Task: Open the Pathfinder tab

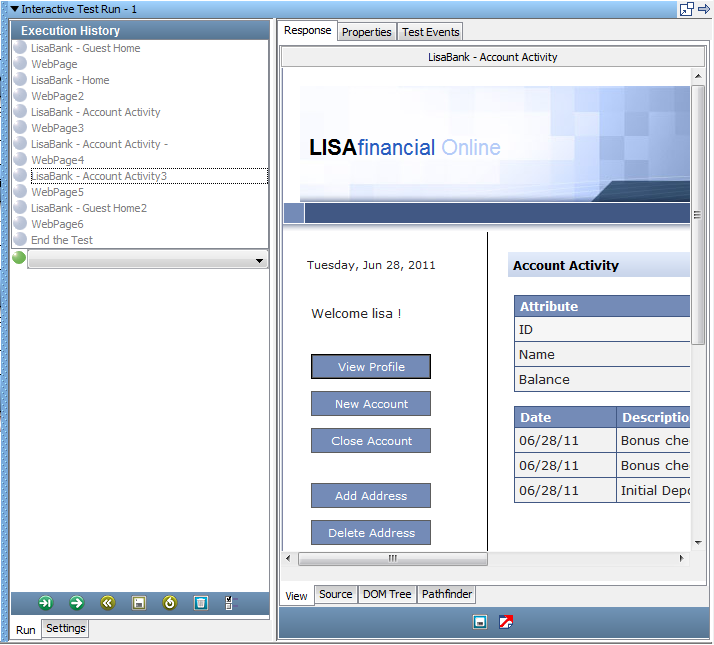Action: click(x=447, y=594)
